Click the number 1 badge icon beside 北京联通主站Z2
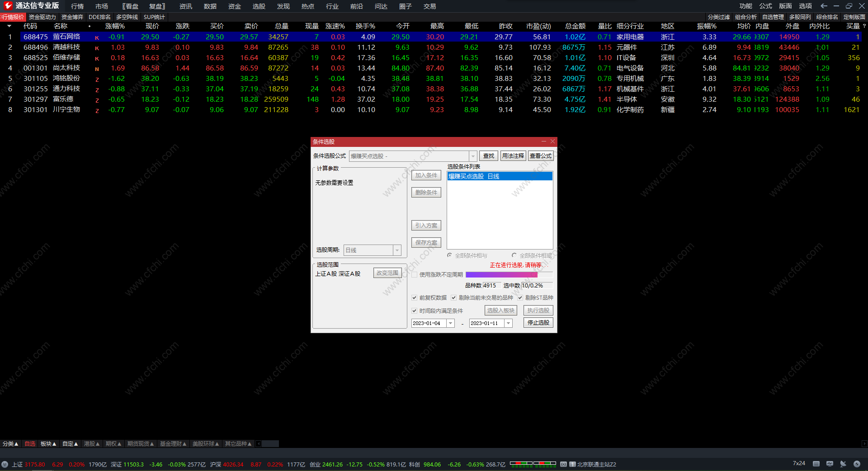This screenshot has height=471, width=868. point(572,464)
